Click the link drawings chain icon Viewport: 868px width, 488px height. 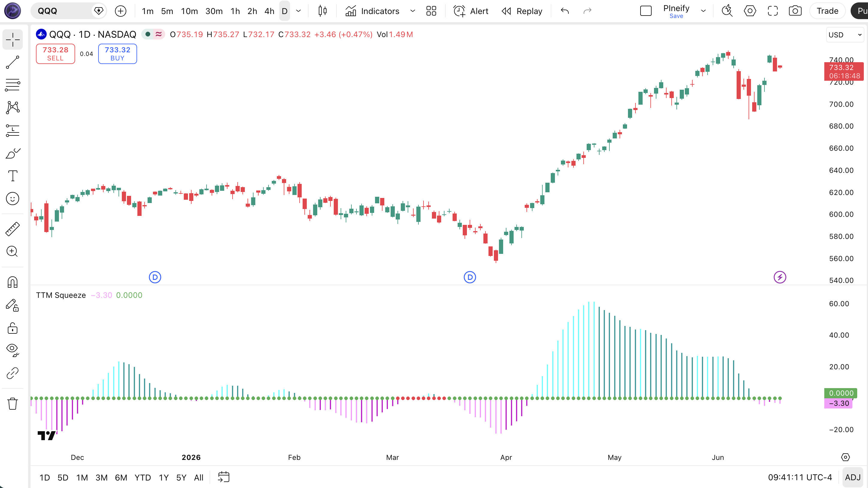(13, 373)
